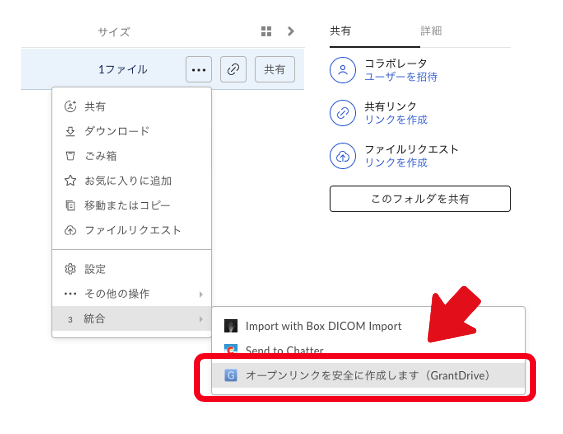Click the Box DICOM Import icon

pos(231,326)
